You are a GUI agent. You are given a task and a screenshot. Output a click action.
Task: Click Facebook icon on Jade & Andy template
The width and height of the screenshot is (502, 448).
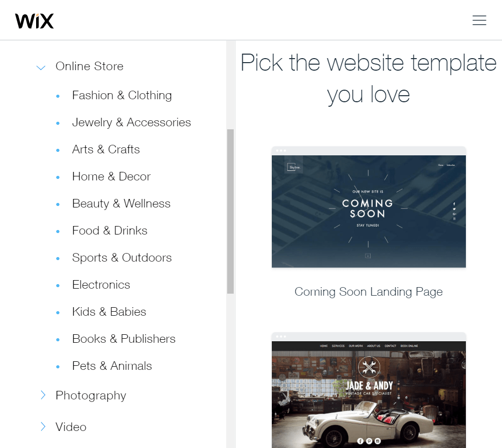360,441
